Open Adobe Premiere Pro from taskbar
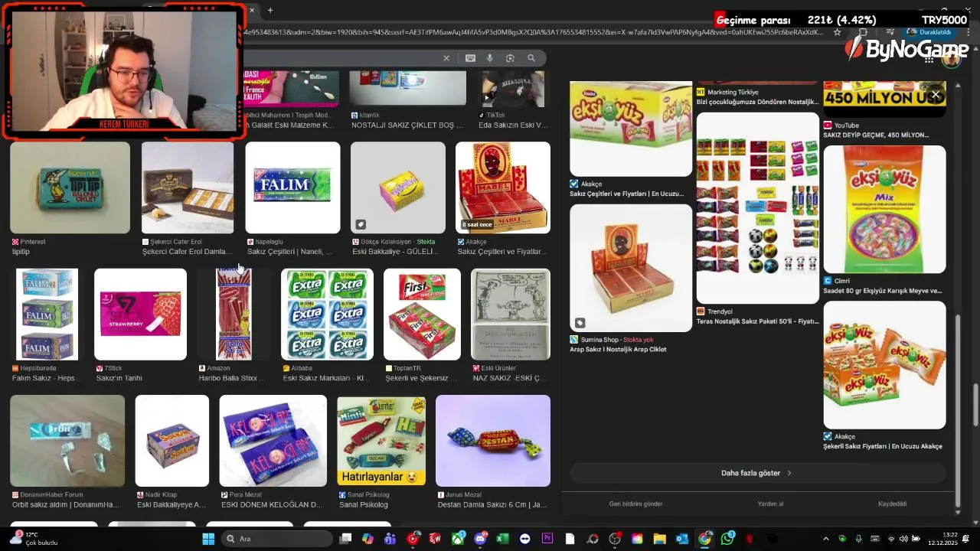 tap(547, 539)
